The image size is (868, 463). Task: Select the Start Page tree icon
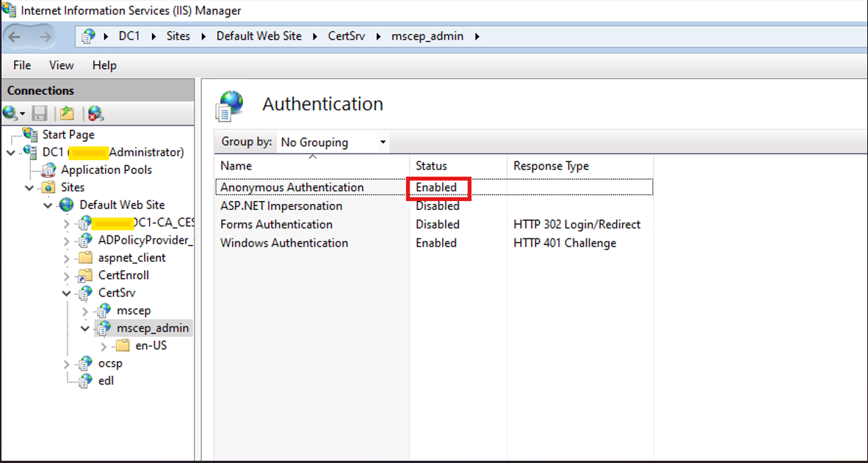30,134
